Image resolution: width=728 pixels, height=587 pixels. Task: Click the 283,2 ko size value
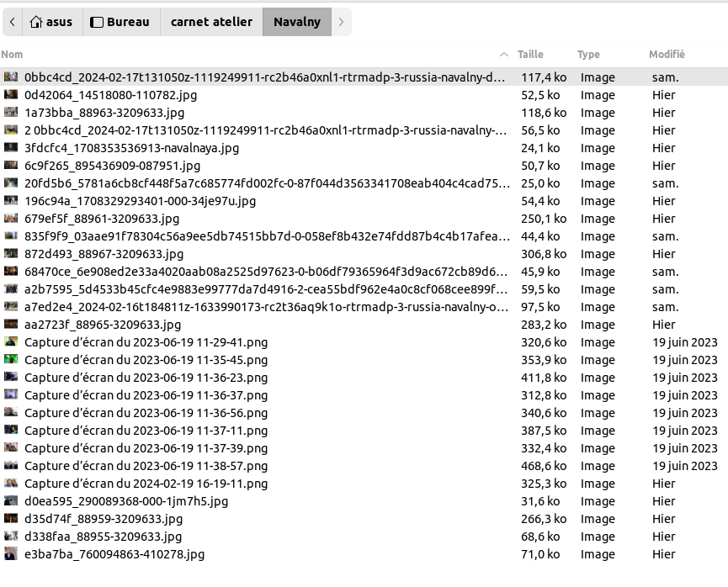tap(544, 325)
